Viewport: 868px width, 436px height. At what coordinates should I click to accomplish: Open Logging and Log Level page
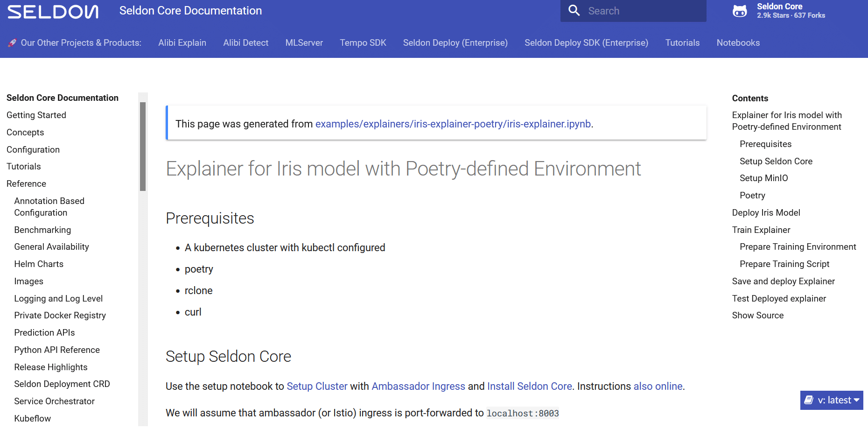click(58, 299)
